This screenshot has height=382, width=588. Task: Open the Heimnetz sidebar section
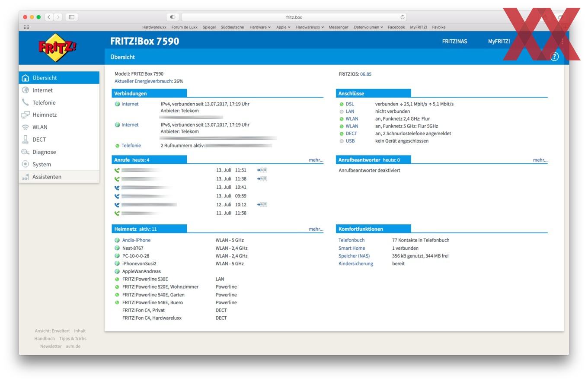pyautogui.click(x=59, y=115)
